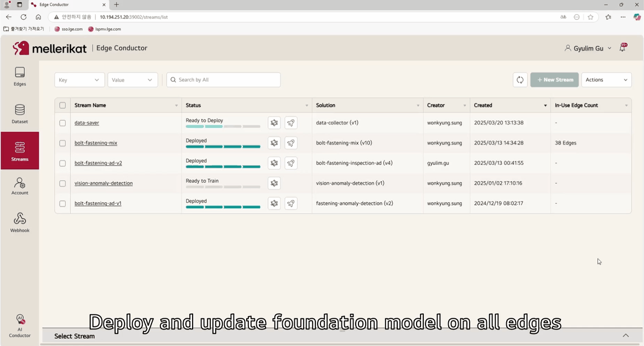This screenshot has height=346, width=644.
Task: Click the train icon for vision-anomaly-detection
Action: pyautogui.click(x=274, y=183)
